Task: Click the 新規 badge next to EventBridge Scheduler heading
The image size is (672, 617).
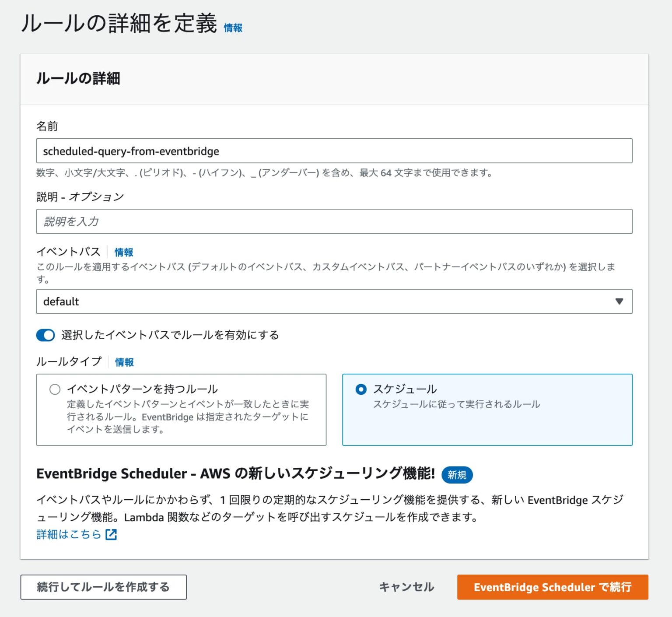Action: pos(457,474)
